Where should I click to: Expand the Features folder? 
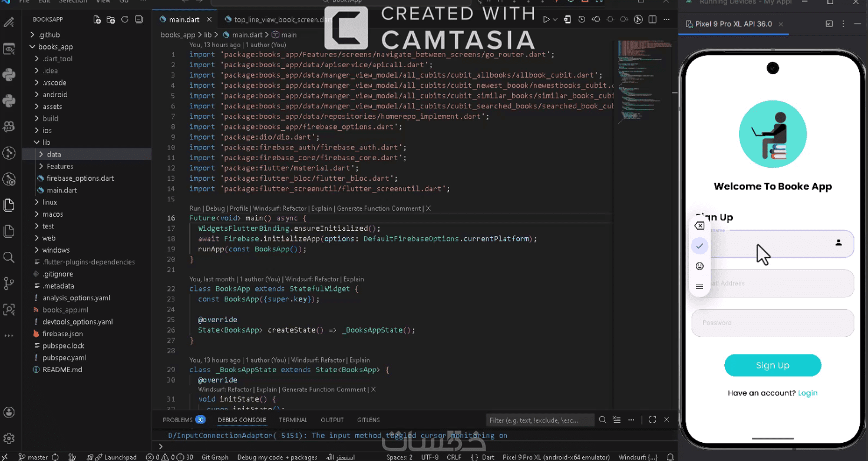tap(60, 166)
